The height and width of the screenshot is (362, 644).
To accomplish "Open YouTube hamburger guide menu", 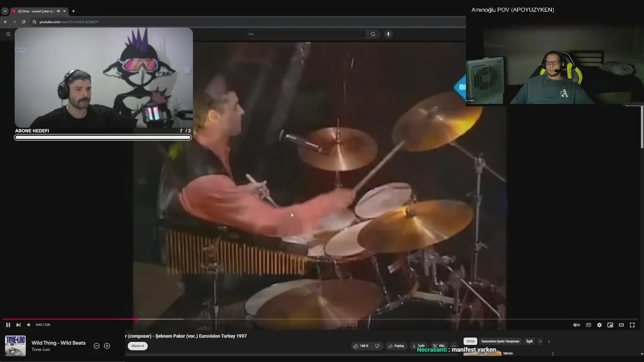I will 8,34.
